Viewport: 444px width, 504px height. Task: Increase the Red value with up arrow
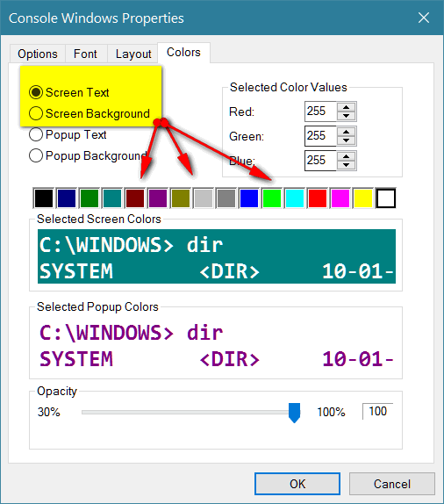(346, 107)
